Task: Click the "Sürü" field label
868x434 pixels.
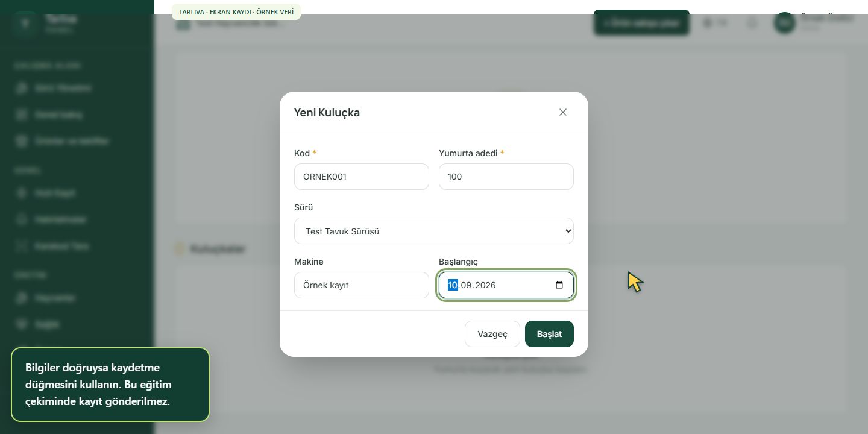Action: click(x=304, y=207)
